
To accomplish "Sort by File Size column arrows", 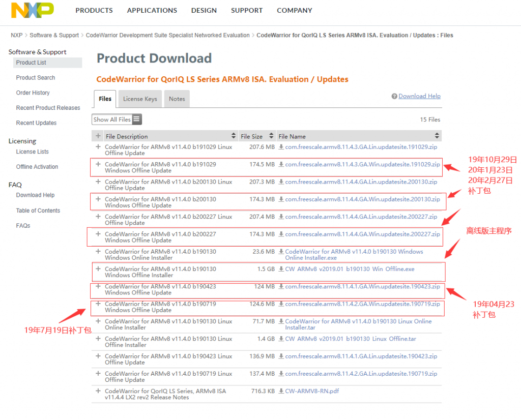I will pyautogui.click(x=271, y=136).
